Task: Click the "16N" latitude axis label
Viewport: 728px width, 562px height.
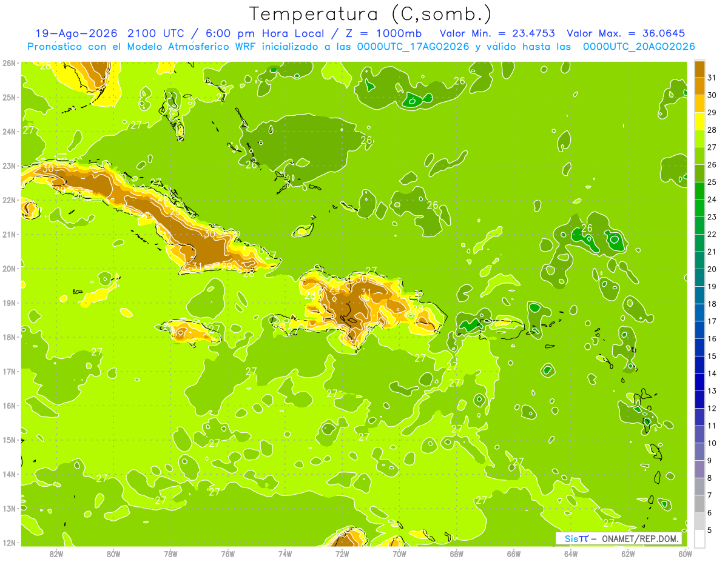Action: [x=9, y=405]
